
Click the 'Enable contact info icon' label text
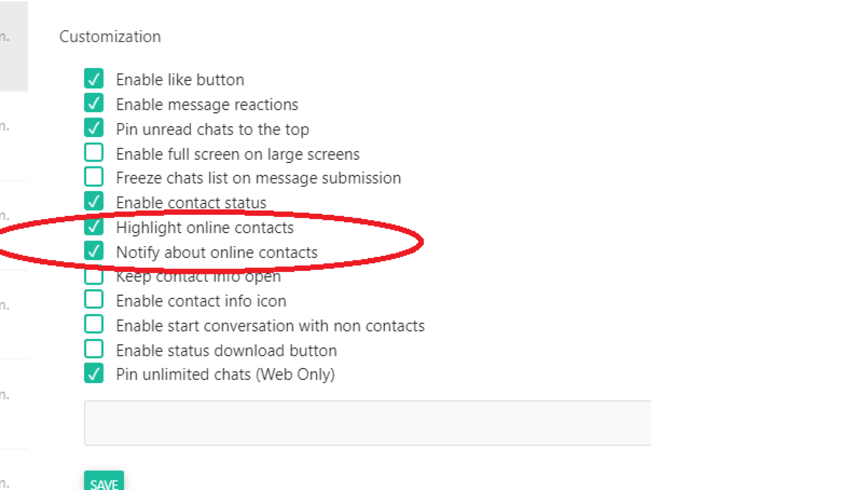(201, 301)
